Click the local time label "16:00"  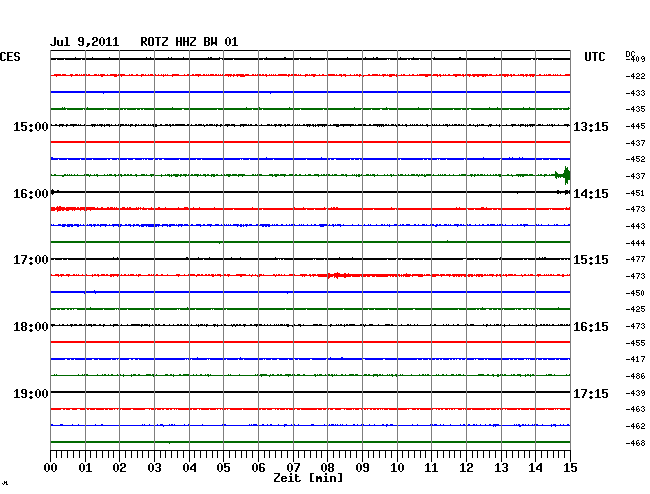[31, 194]
